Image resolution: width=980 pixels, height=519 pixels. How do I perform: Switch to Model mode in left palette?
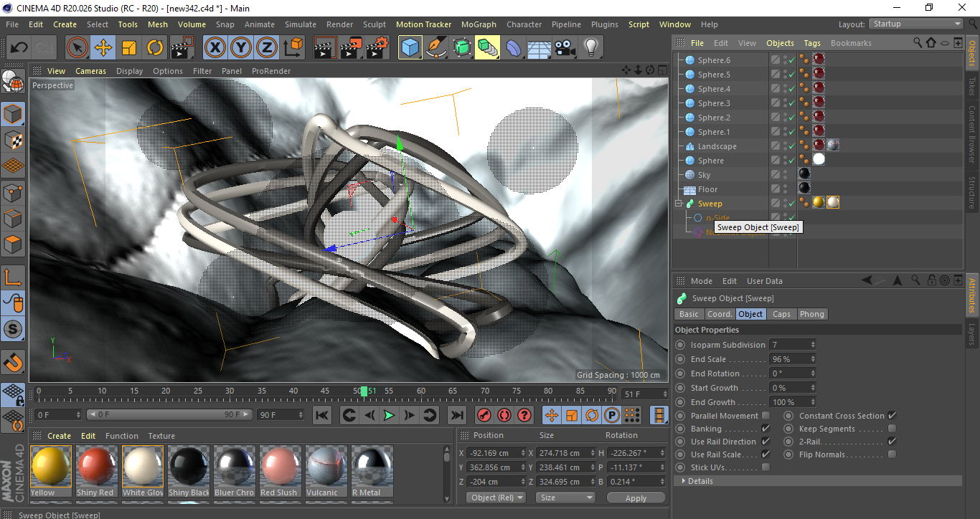[14, 114]
